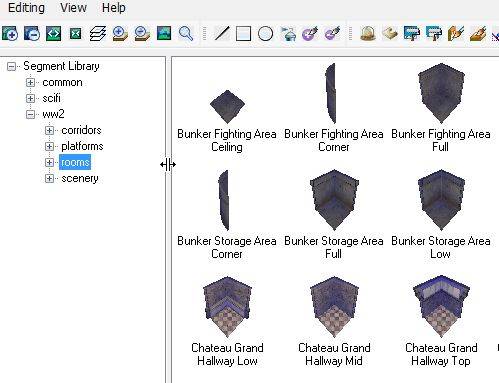Click the green icon with a plus sign
The height and width of the screenshot is (383, 499).
tap(10, 33)
